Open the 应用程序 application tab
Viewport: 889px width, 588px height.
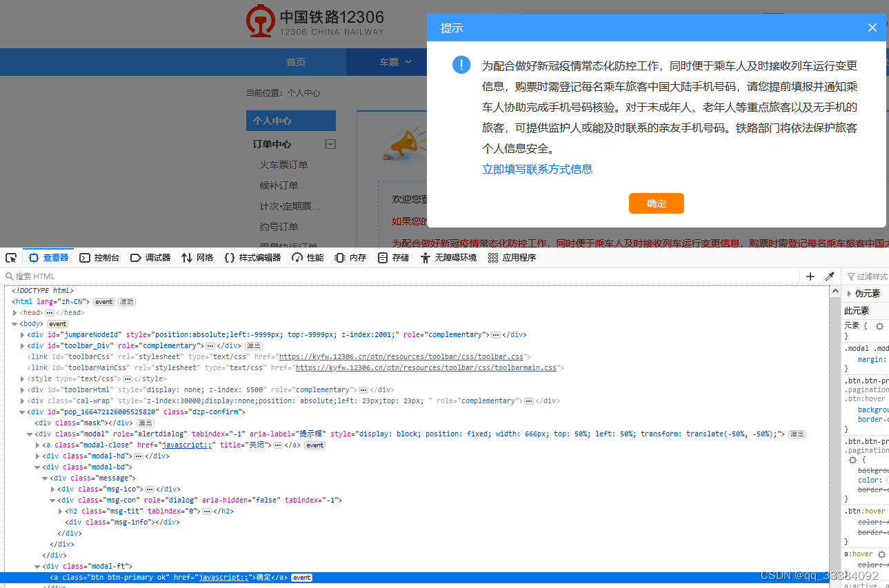512,258
